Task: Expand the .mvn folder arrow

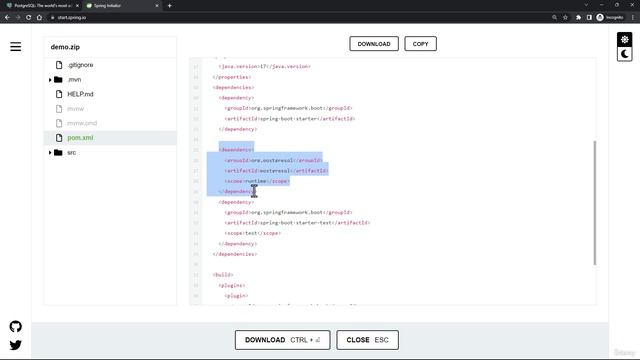Action: pos(50,80)
